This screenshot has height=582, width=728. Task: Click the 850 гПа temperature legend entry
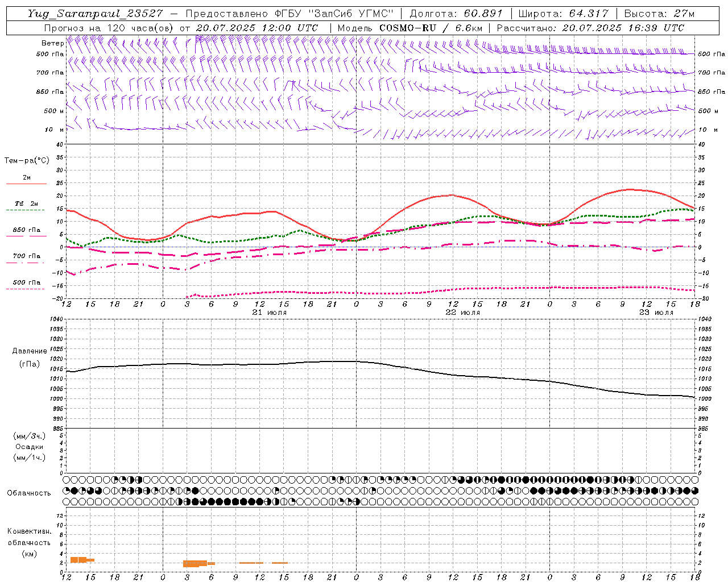[27, 230]
